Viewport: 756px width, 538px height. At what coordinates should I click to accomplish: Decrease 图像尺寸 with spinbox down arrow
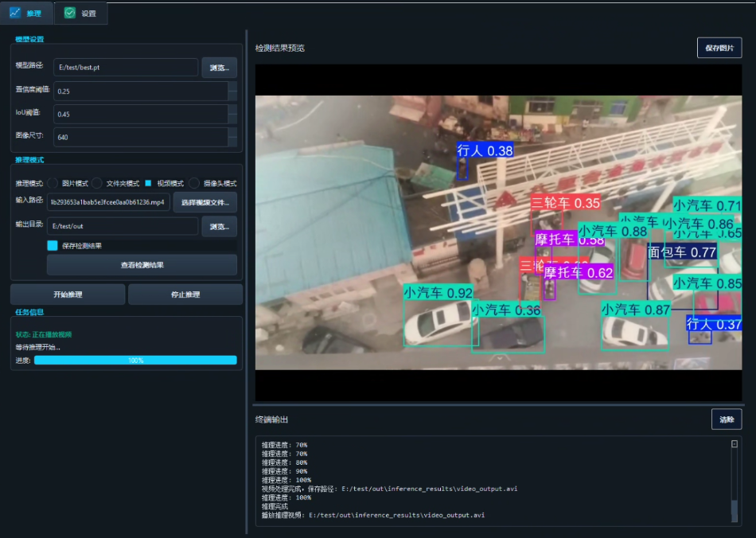pos(232,141)
